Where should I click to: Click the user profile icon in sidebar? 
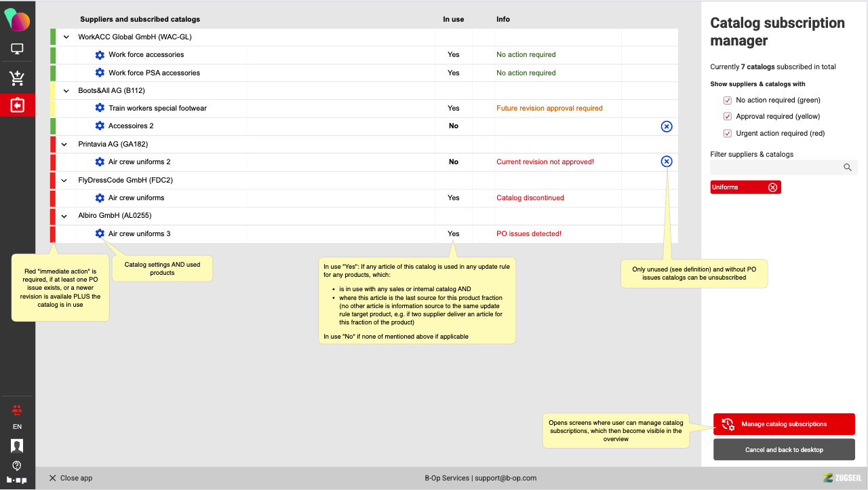[x=17, y=446]
